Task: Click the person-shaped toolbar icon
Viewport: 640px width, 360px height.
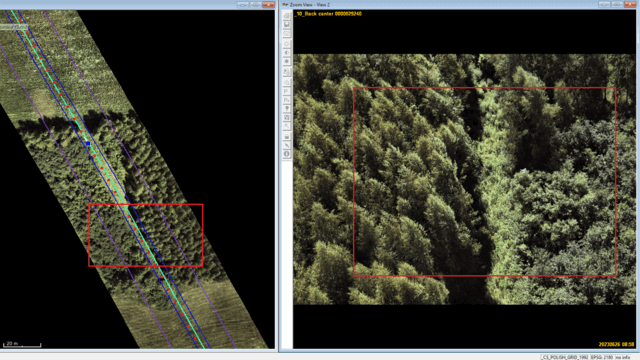Action: [x=287, y=126]
